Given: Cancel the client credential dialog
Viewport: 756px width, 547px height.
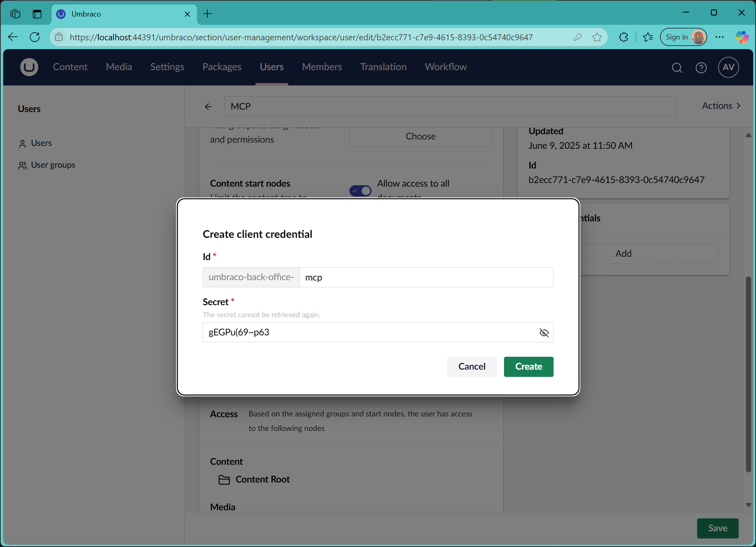Looking at the screenshot, I should [472, 367].
